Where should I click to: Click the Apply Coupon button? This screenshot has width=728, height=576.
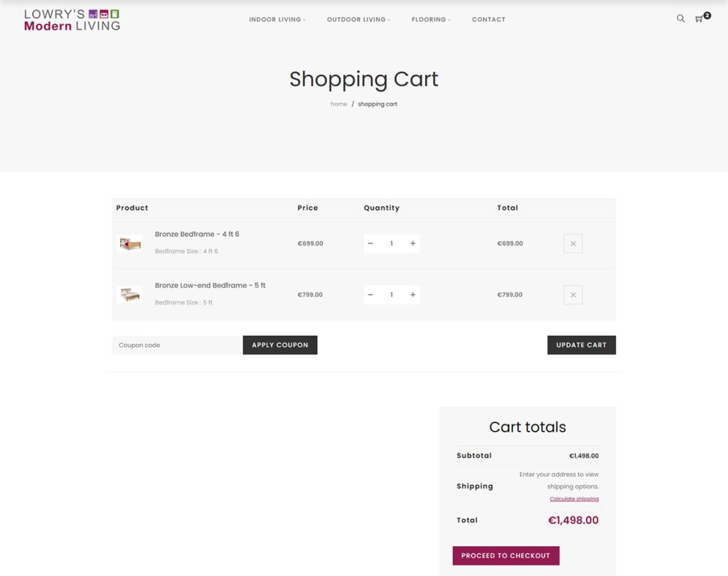[280, 345]
